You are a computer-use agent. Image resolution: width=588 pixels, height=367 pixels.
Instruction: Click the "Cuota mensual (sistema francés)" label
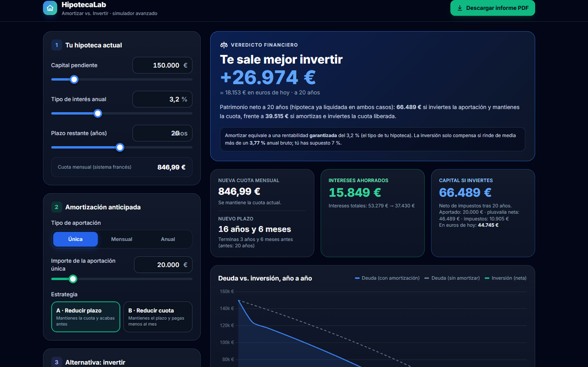tap(95, 167)
